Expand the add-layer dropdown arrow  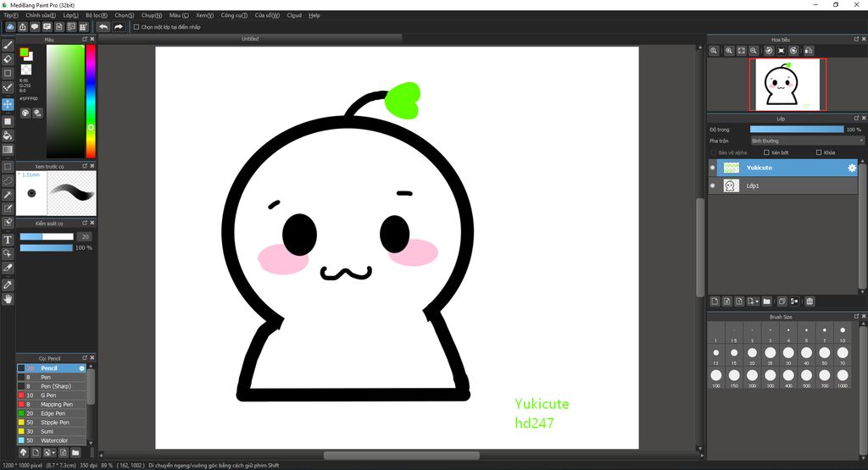757,302
